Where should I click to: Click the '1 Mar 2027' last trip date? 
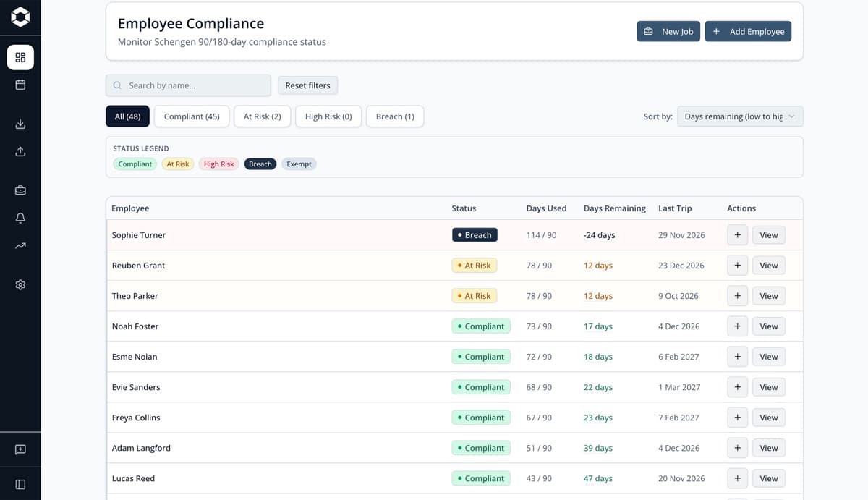pos(679,387)
